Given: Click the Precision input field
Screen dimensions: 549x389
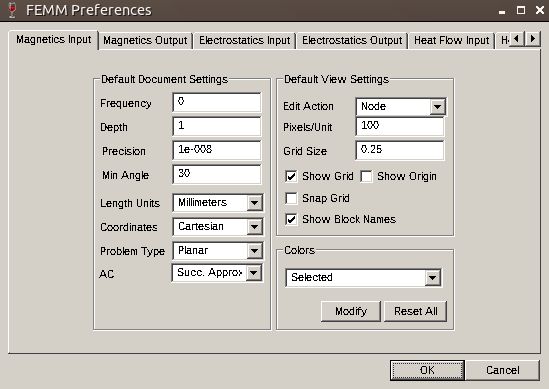Looking at the screenshot, I should (x=217, y=151).
